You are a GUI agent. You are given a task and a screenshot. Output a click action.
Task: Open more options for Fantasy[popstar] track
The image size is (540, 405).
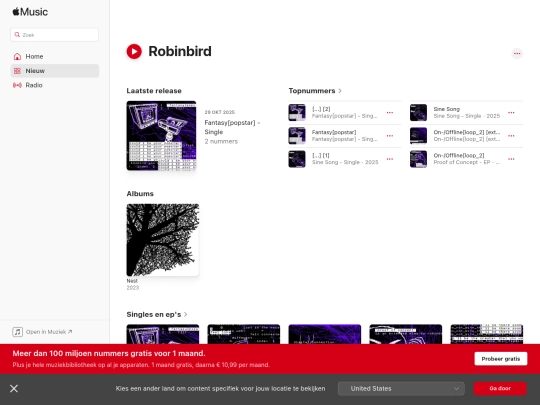click(390, 136)
